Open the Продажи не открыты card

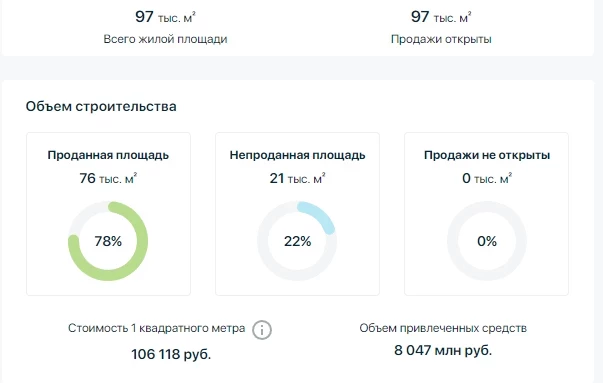click(486, 214)
